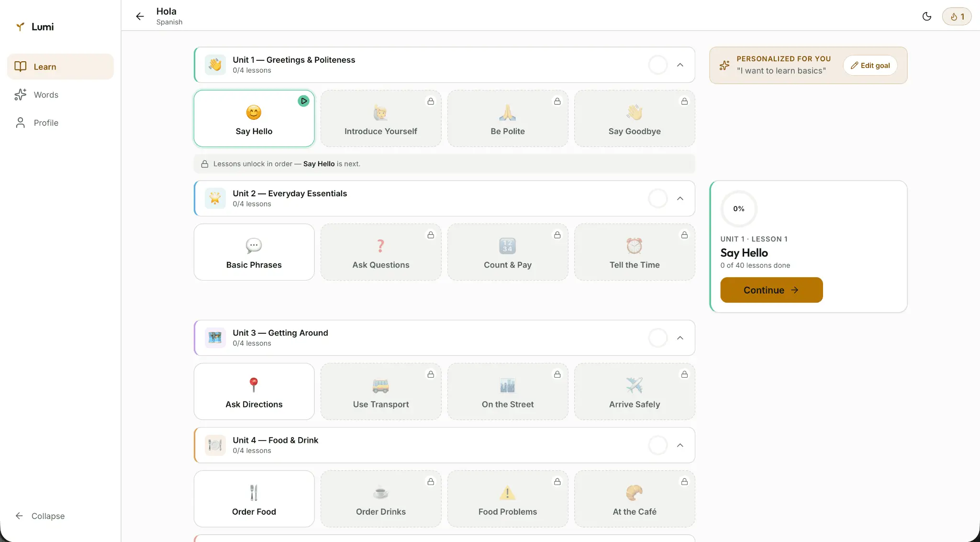
Task: Click the lock on Order Drinks
Action: [x=431, y=481]
